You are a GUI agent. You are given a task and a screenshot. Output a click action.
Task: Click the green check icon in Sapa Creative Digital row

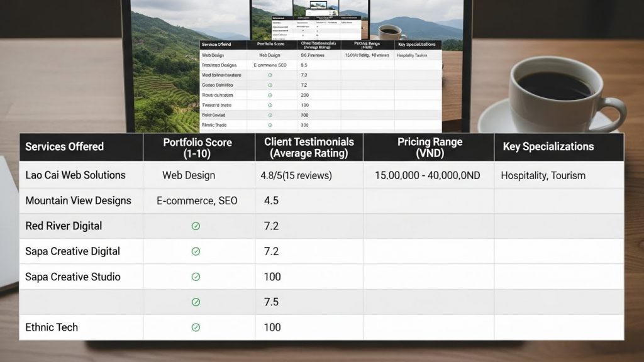click(x=196, y=251)
